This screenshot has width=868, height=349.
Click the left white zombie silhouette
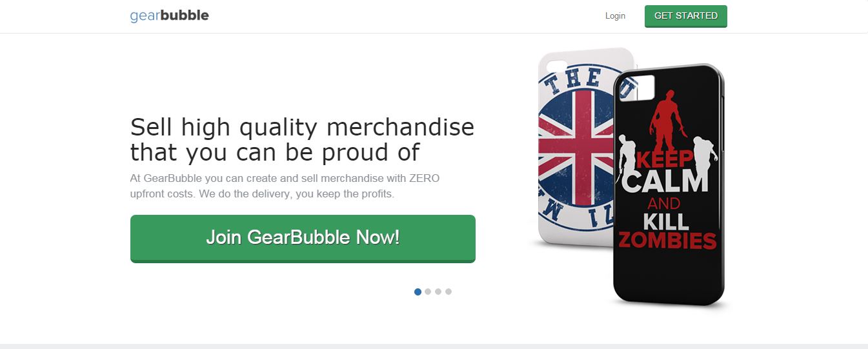pyautogui.click(x=625, y=159)
